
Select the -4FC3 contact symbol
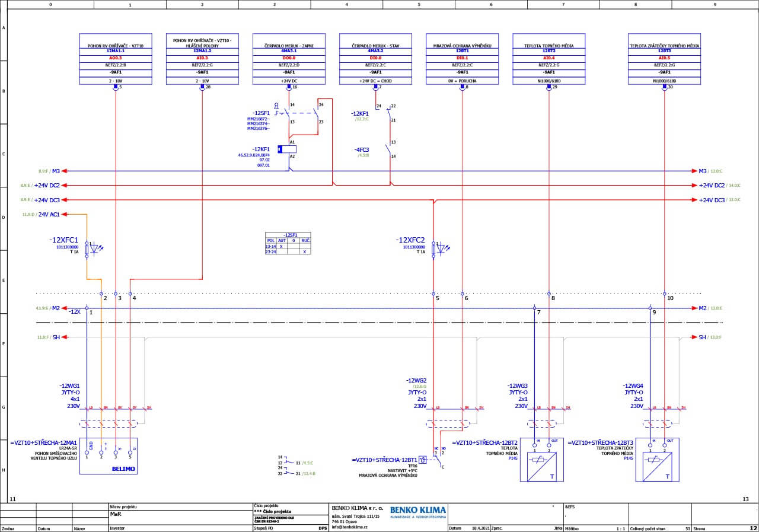pos(390,149)
